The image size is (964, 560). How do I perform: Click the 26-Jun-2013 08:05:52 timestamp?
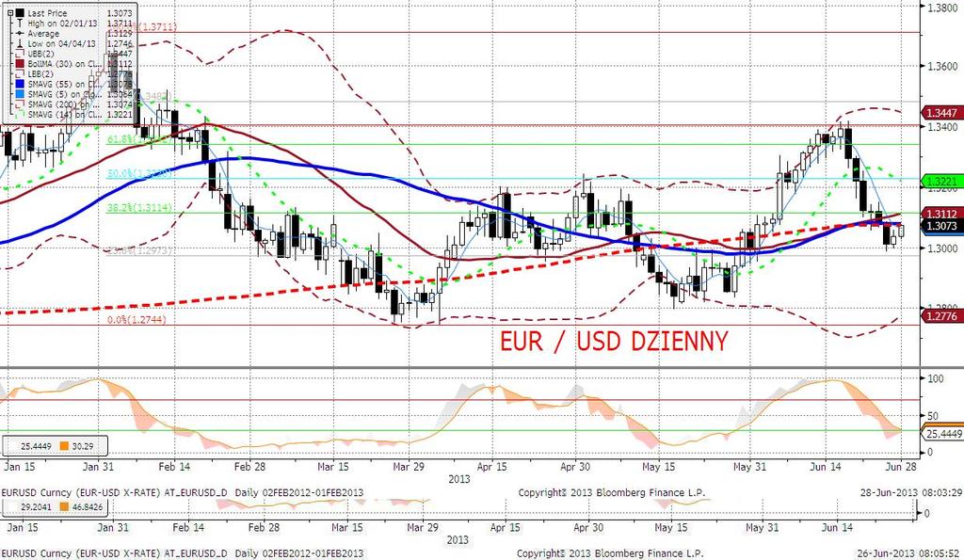(910, 553)
